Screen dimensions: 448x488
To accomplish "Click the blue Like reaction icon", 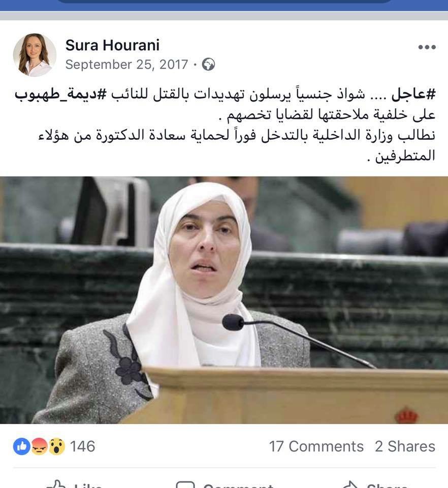I will [21, 446].
